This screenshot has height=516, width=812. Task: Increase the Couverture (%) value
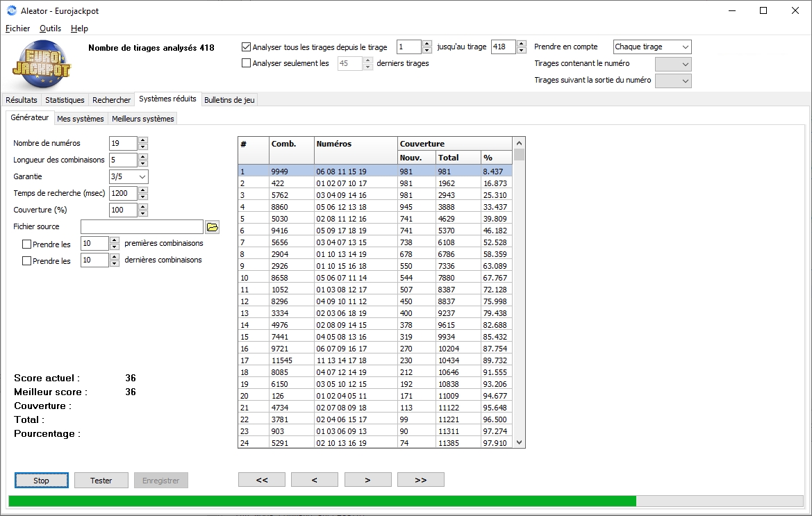[144, 206]
